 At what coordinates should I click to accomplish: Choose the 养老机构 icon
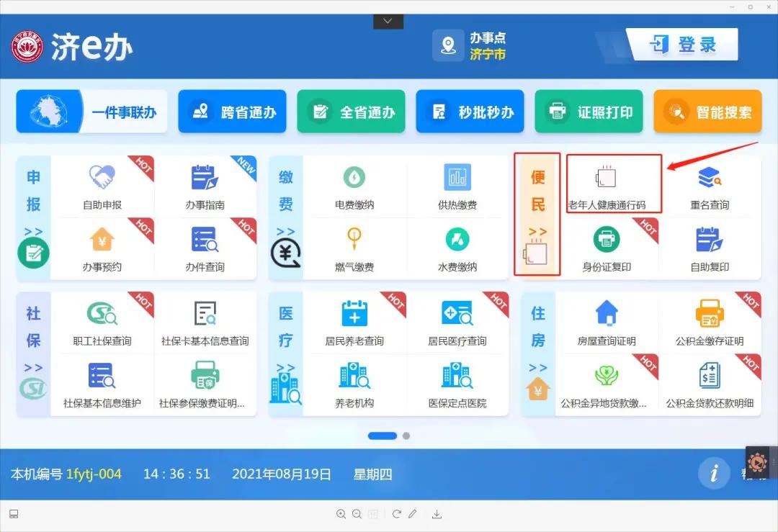(x=354, y=375)
